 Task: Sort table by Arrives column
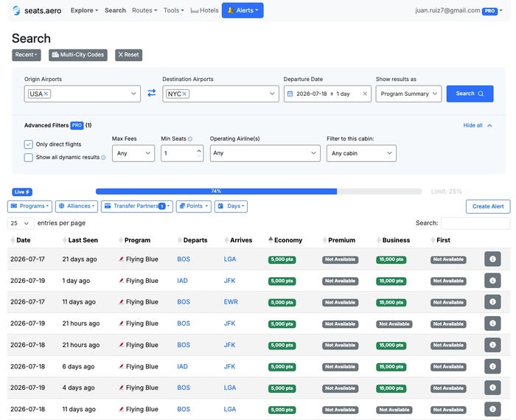[238, 240]
